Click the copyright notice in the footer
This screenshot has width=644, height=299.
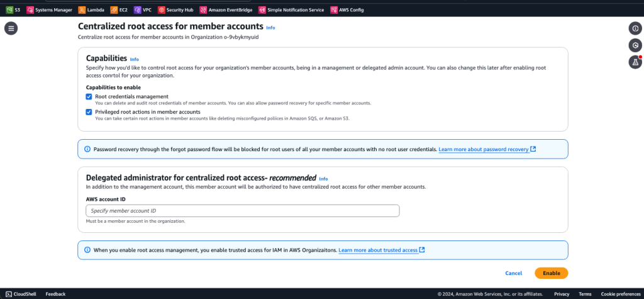pyautogui.click(x=490, y=294)
